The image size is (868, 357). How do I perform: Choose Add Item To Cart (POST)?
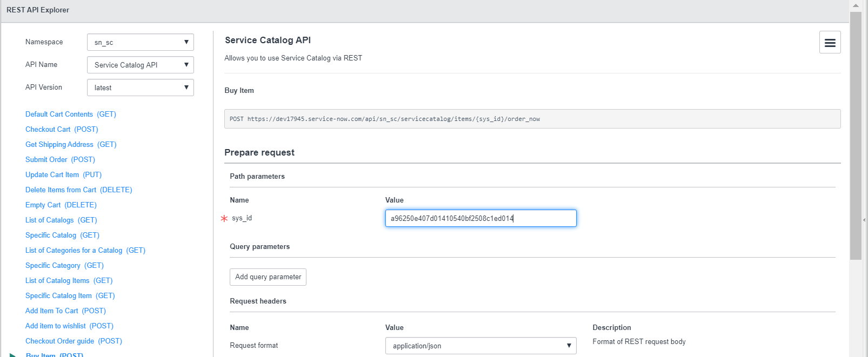(65, 311)
